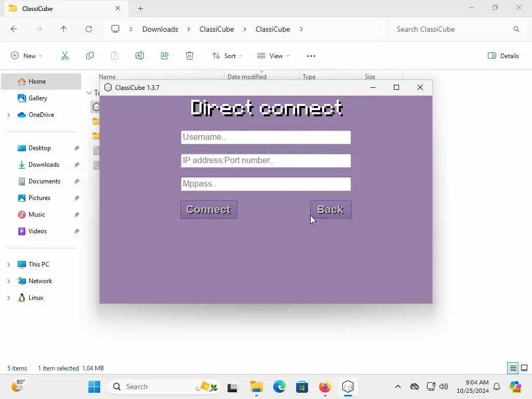Viewport: 532px width, 399px height.
Task: Click the Connect button in ClassiCube
Action: tap(209, 210)
